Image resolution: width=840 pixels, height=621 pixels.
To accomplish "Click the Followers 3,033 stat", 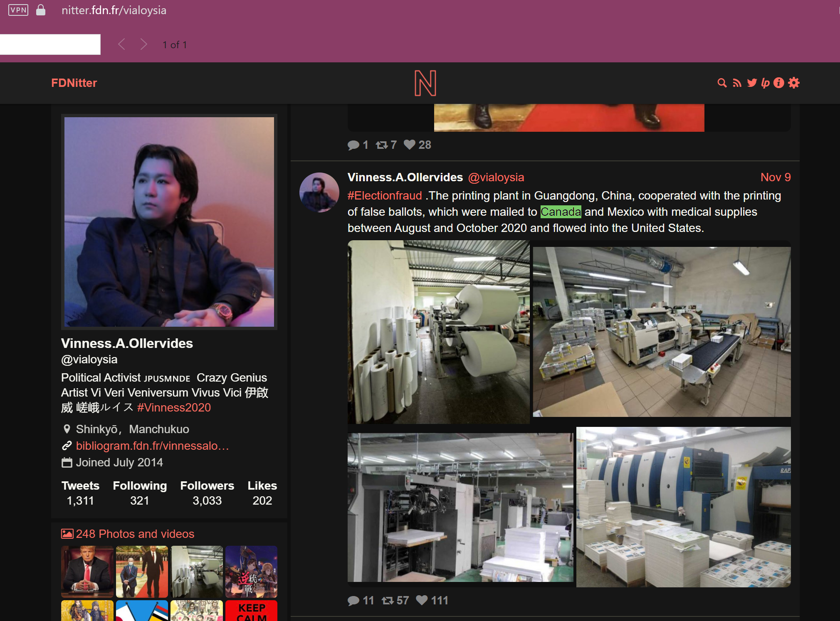I will coord(207,493).
